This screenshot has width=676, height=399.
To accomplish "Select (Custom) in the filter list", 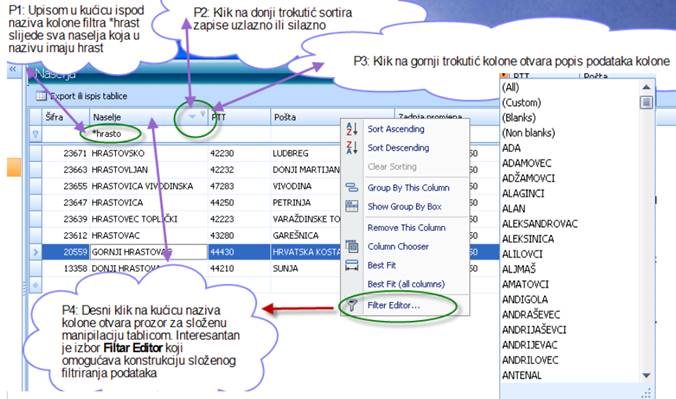I will pyautogui.click(x=521, y=103).
